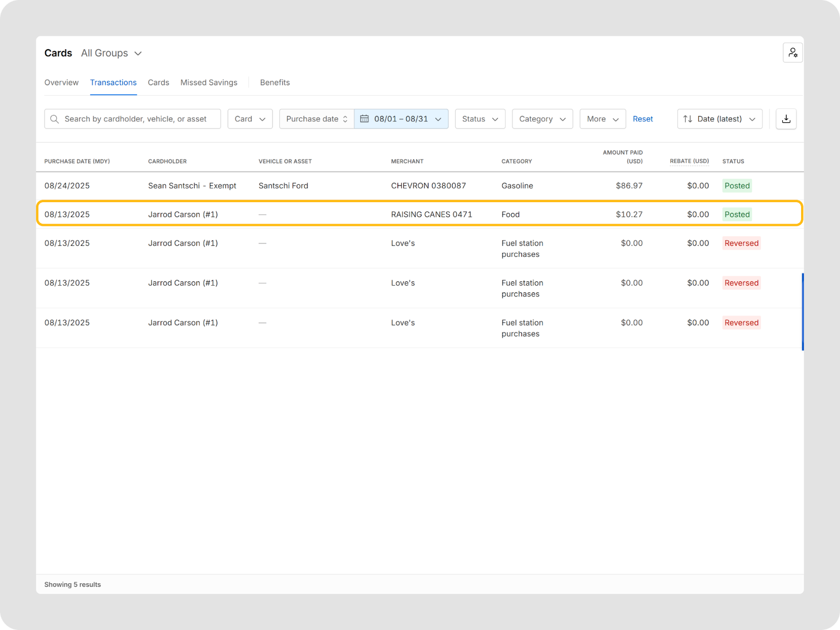Toggle the Purchase date type selector
The width and height of the screenshot is (840, 630).
tap(317, 119)
